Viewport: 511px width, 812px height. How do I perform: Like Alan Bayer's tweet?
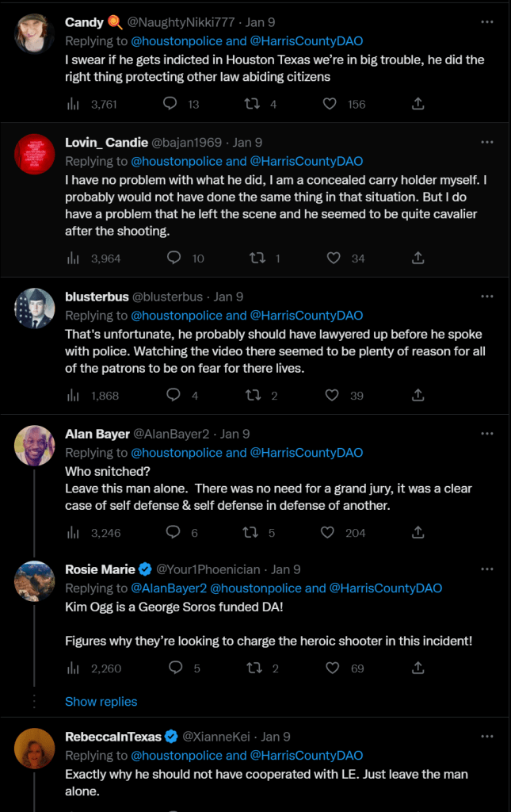[x=327, y=533]
